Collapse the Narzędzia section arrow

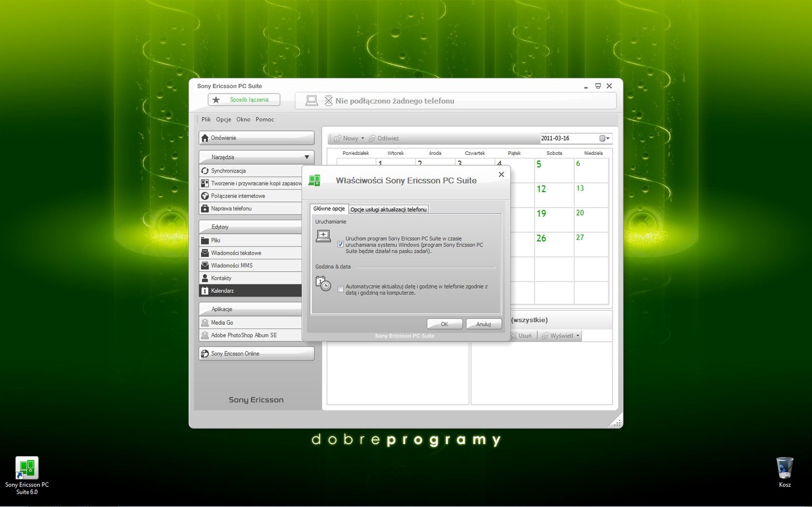click(306, 157)
